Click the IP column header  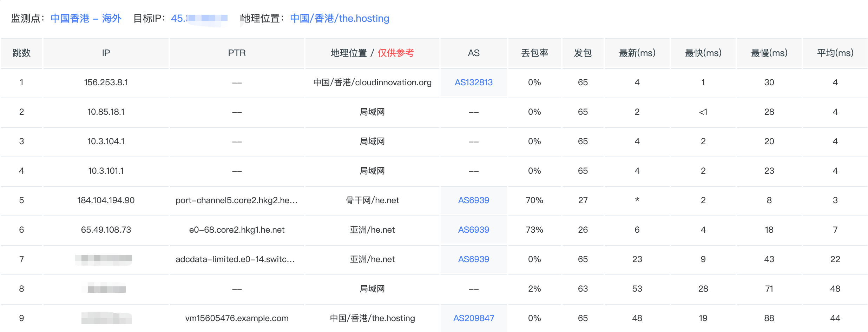click(106, 53)
